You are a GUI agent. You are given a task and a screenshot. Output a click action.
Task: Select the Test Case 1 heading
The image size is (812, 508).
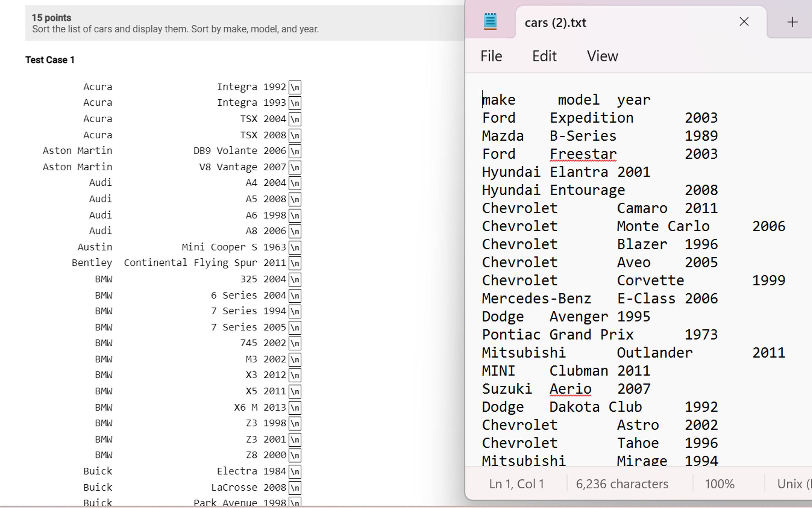tap(50, 59)
